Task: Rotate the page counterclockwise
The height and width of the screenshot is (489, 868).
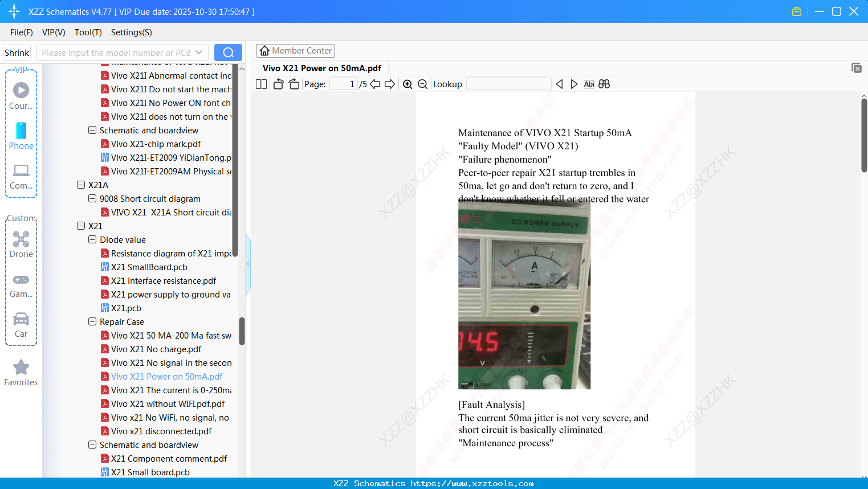Action: 278,84
